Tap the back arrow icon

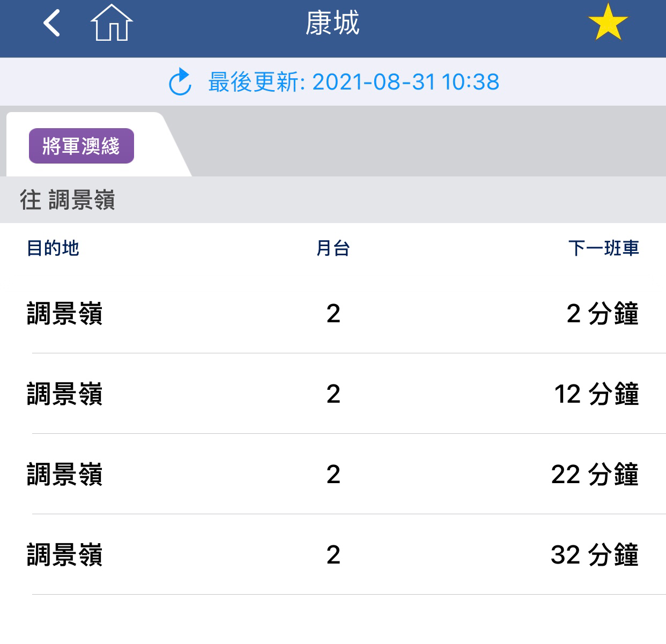pos(51,24)
